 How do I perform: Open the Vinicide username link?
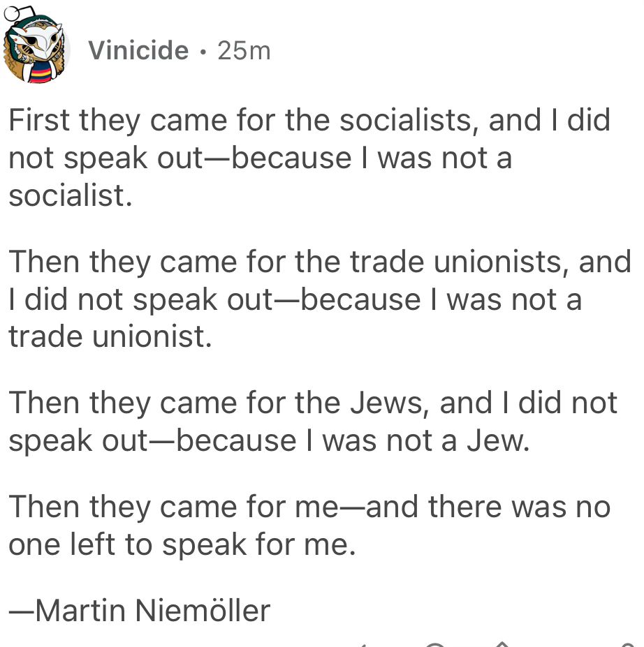click(x=138, y=50)
